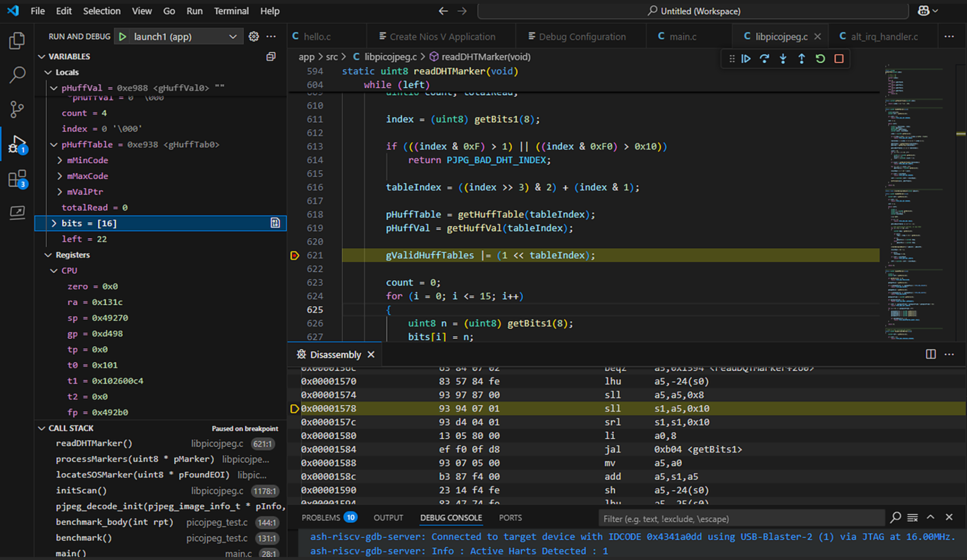Open the Terminal menu

pyautogui.click(x=231, y=10)
